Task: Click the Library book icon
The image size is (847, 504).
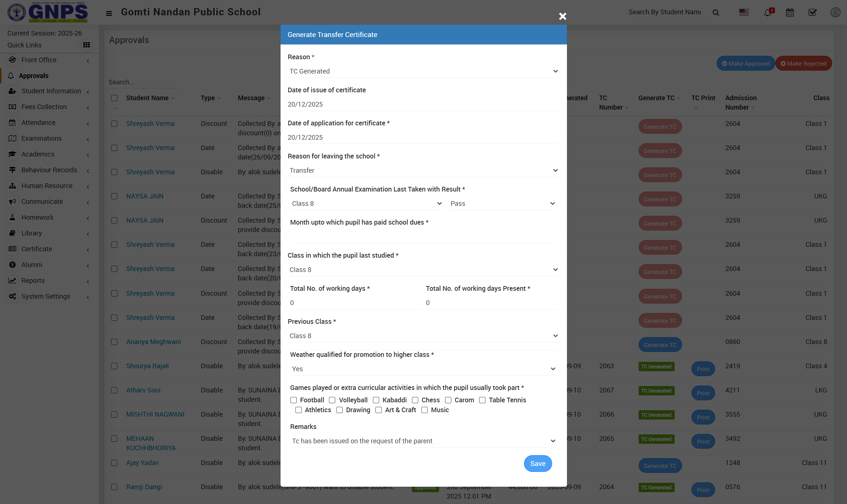Action: pyautogui.click(x=12, y=233)
